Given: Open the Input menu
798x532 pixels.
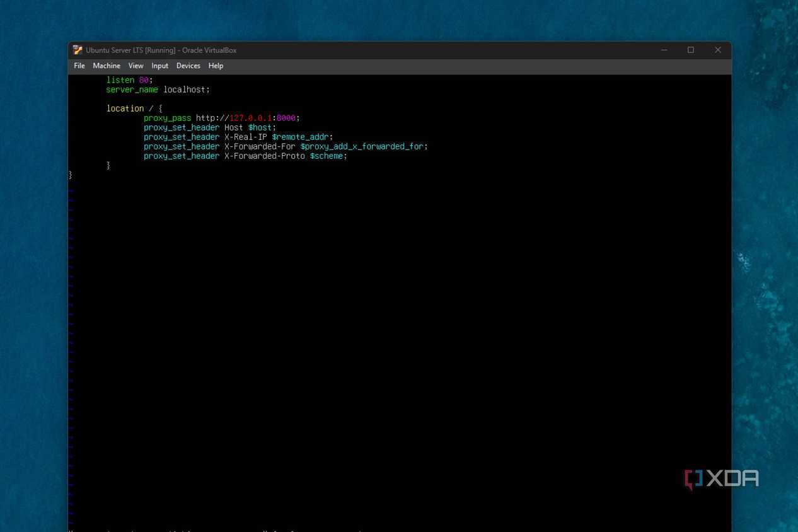Looking at the screenshot, I should pyautogui.click(x=159, y=66).
